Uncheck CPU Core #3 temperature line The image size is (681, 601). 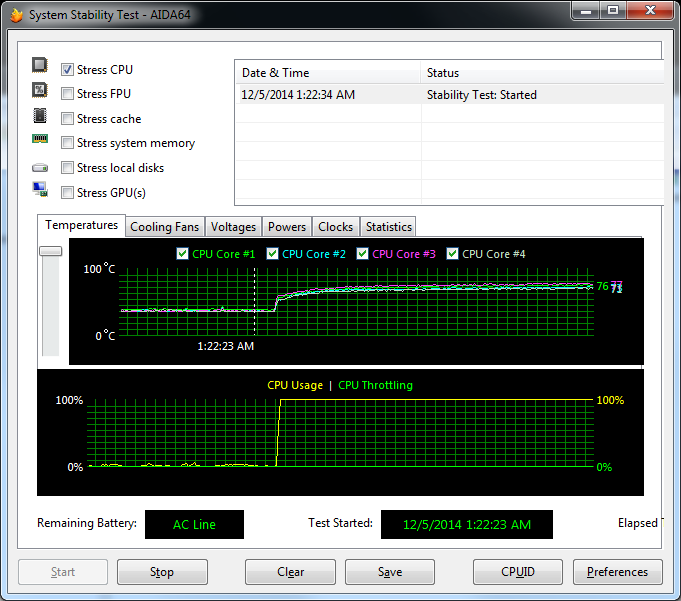point(362,254)
